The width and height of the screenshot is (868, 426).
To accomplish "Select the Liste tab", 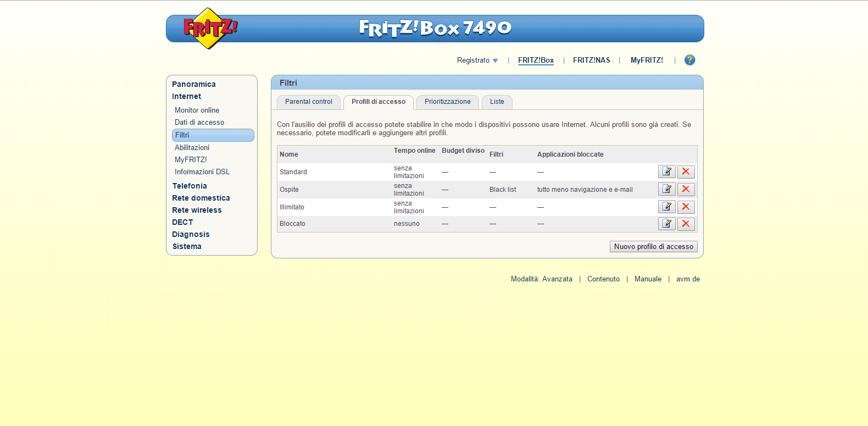I will point(497,102).
